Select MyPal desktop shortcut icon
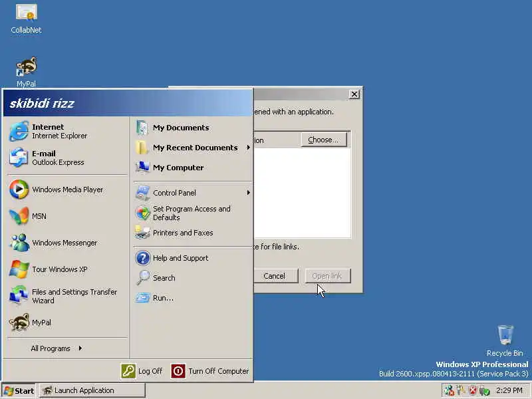Viewport: 532px width, 399px height. (26, 66)
